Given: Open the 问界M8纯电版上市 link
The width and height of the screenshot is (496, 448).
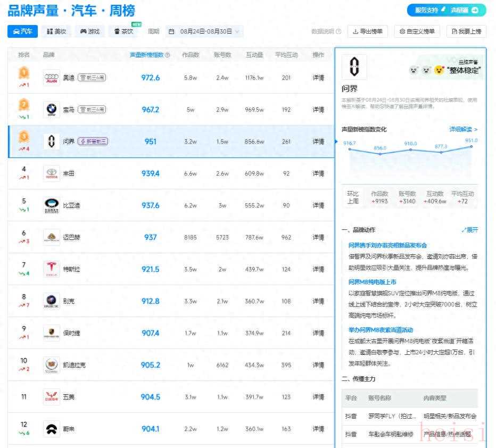Looking at the screenshot, I should [373, 282].
